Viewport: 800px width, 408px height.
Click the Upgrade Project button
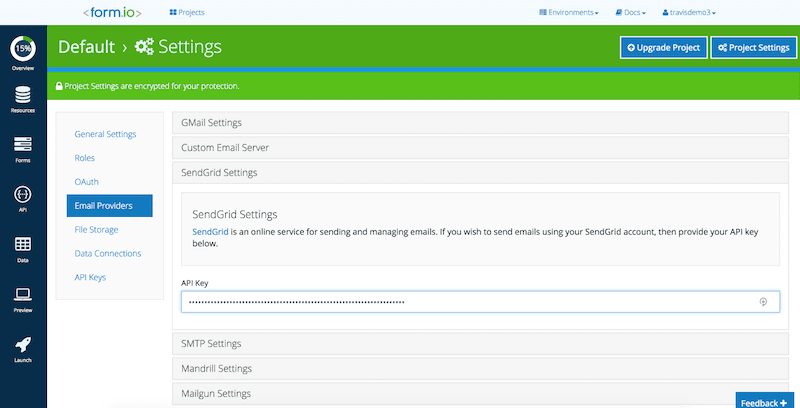(x=663, y=47)
